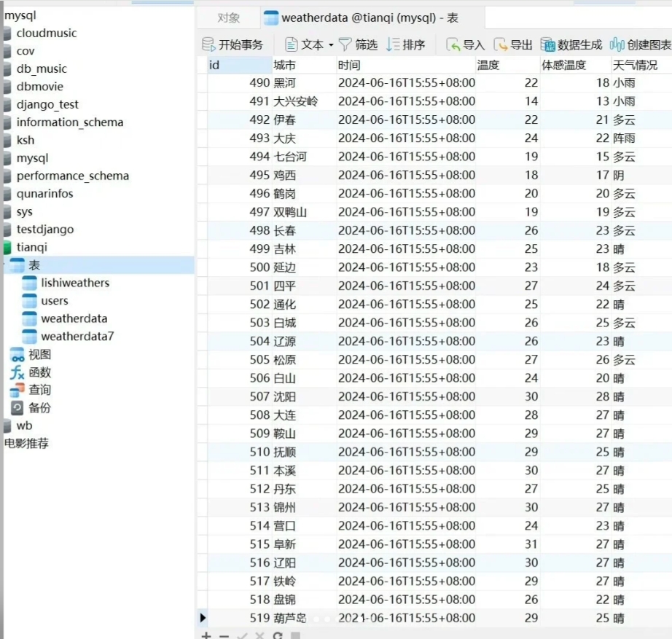Select the db_music database
Viewport: 672px width, 639px height.
click(42, 68)
